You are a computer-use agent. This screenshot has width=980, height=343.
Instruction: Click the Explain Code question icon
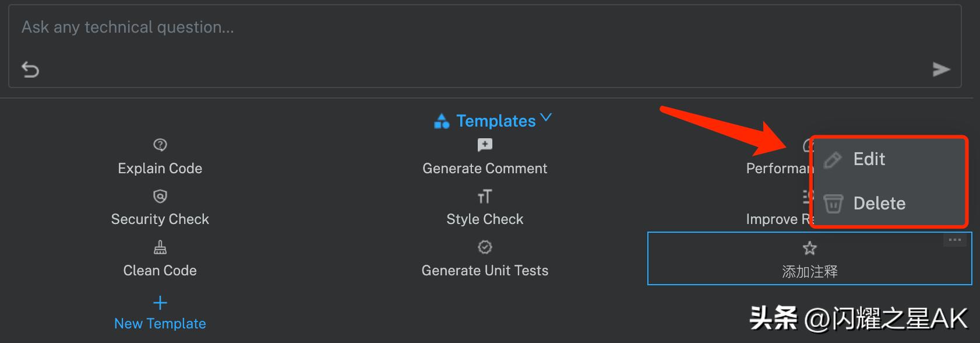click(160, 145)
